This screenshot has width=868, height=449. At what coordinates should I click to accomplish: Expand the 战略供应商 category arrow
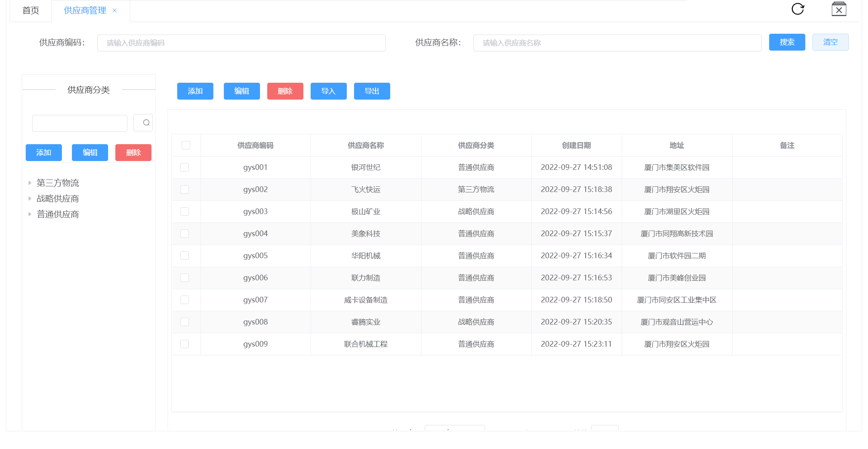point(30,199)
